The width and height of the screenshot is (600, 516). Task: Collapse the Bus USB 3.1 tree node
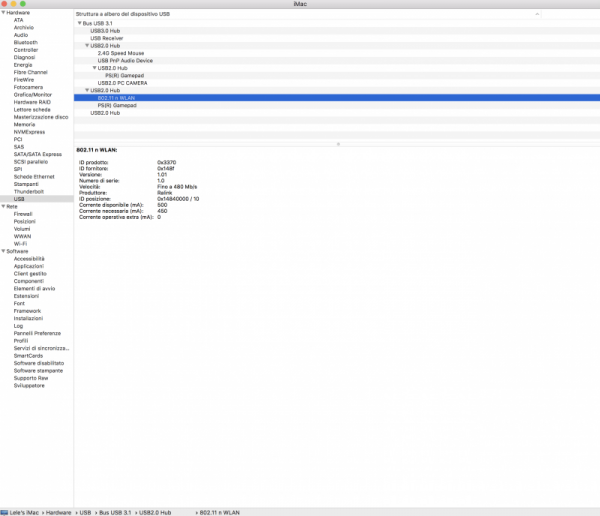point(80,23)
